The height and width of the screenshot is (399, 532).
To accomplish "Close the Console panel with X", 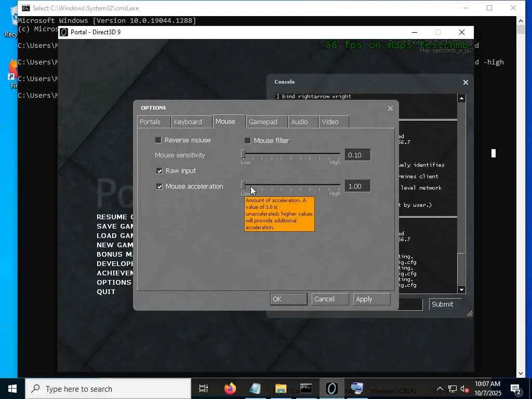I will (465, 83).
